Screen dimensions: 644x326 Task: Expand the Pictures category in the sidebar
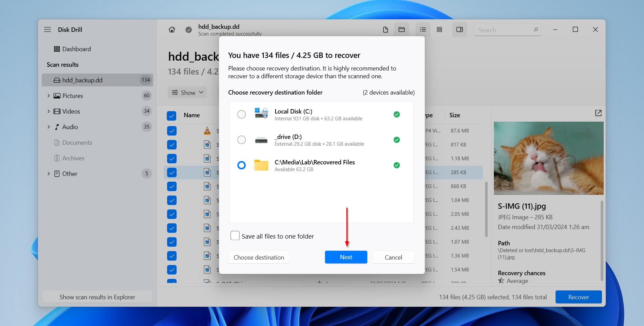[48, 96]
